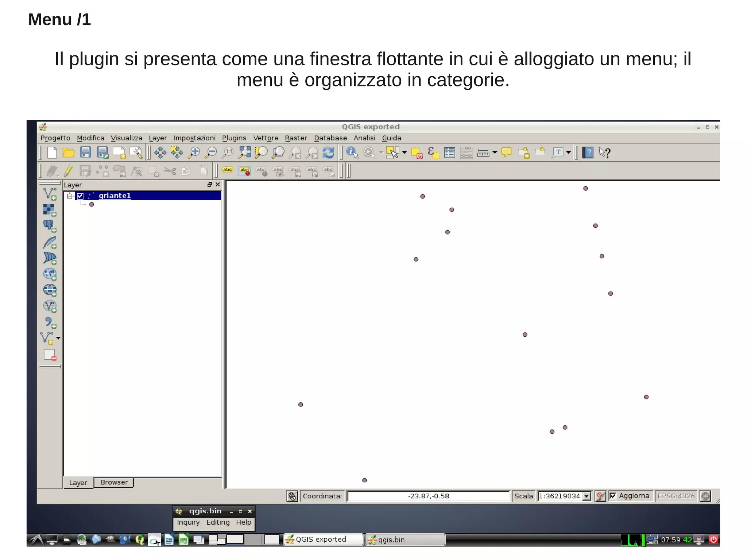Click the Add Raster Layer icon
Viewport: 747px width, 560px height.
pyautogui.click(x=49, y=210)
